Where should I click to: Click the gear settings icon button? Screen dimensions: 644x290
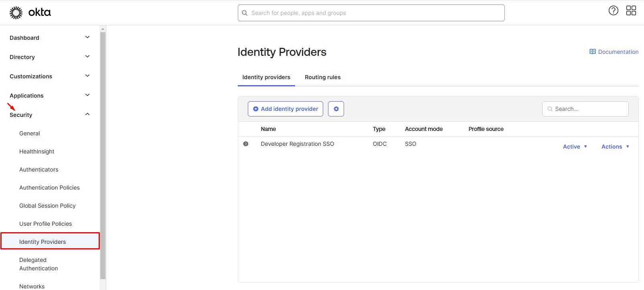336,109
